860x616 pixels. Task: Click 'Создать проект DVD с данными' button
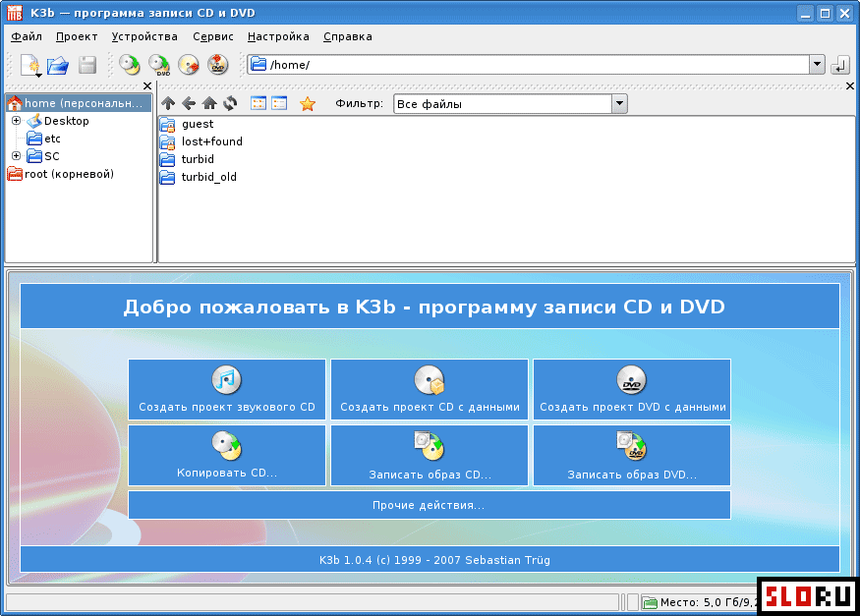point(632,390)
